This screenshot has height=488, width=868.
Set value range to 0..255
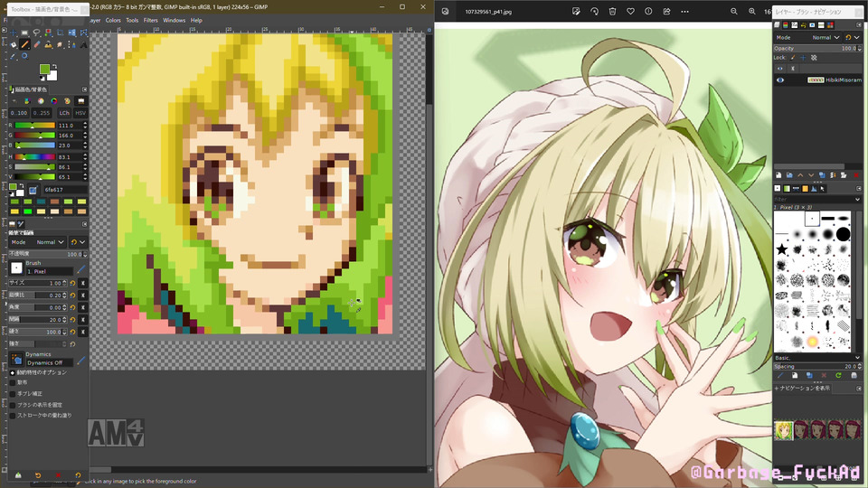coord(42,113)
